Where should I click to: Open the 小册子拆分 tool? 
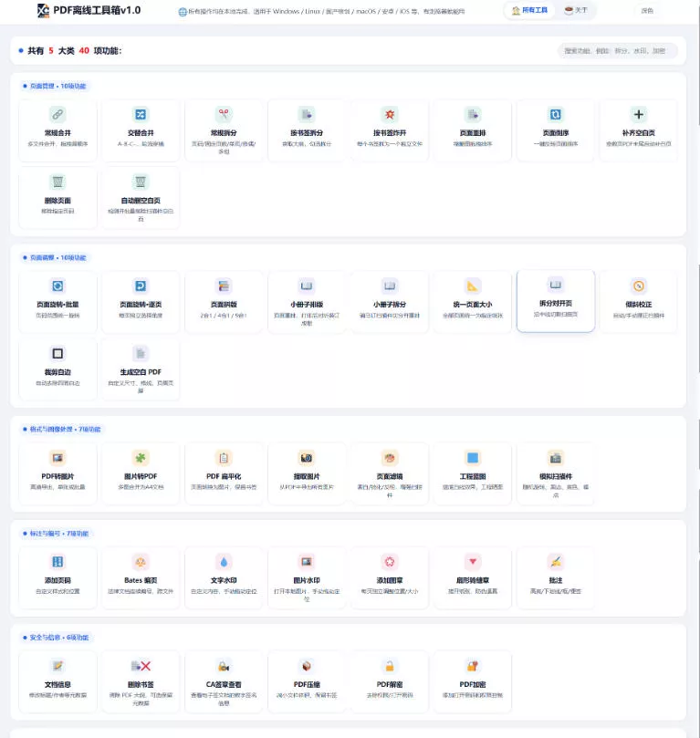(390, 302)
